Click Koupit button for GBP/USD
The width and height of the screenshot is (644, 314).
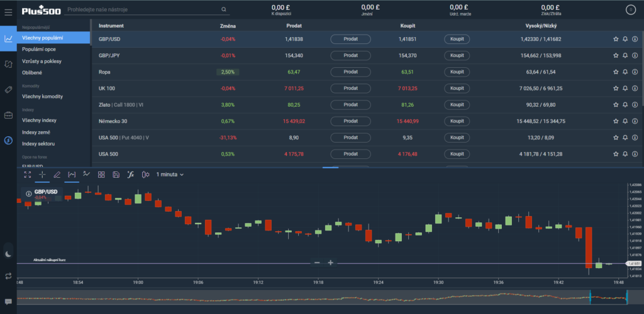tap(457, 39)
